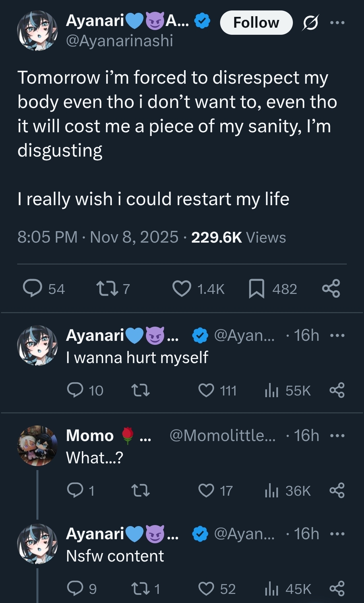Open Momo's profile picture
The height and width of the screenshot is (603, 364).
coord(37,445)
